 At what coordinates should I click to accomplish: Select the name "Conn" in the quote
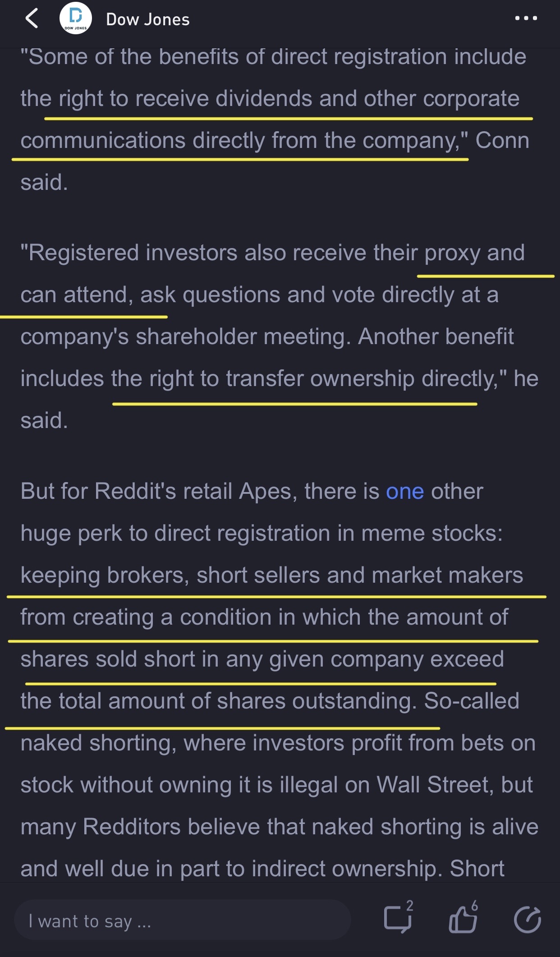(502, 140)
